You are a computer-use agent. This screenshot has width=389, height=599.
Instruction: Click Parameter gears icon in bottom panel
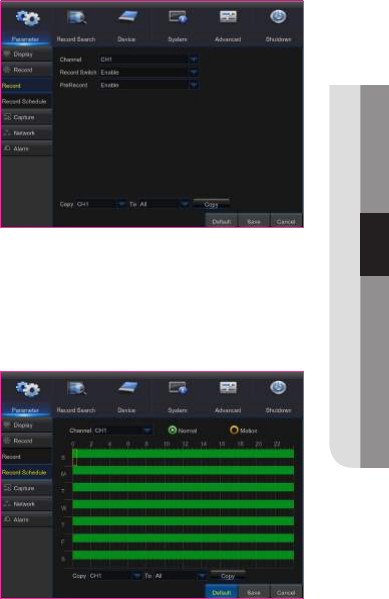pyautogui.click(x=28, y=389)
